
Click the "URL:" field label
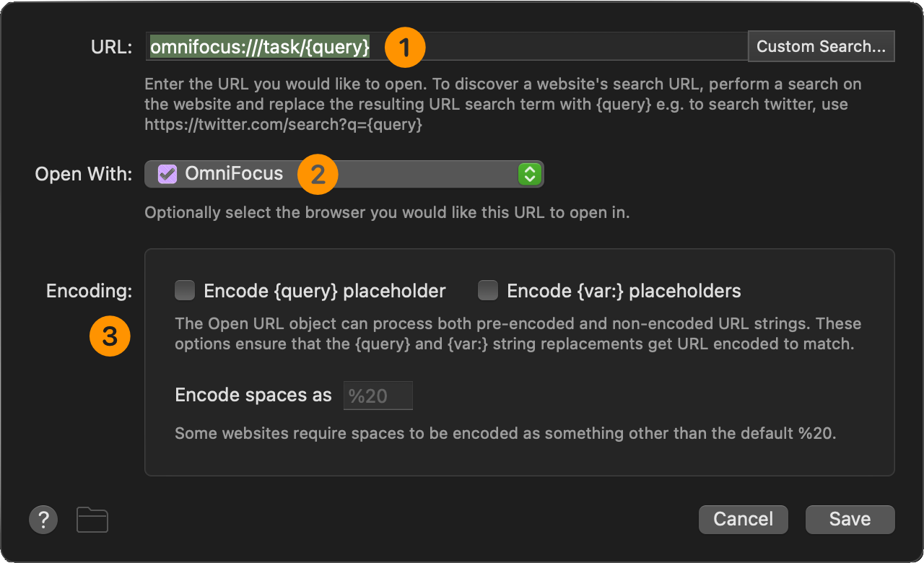(111, 47)
